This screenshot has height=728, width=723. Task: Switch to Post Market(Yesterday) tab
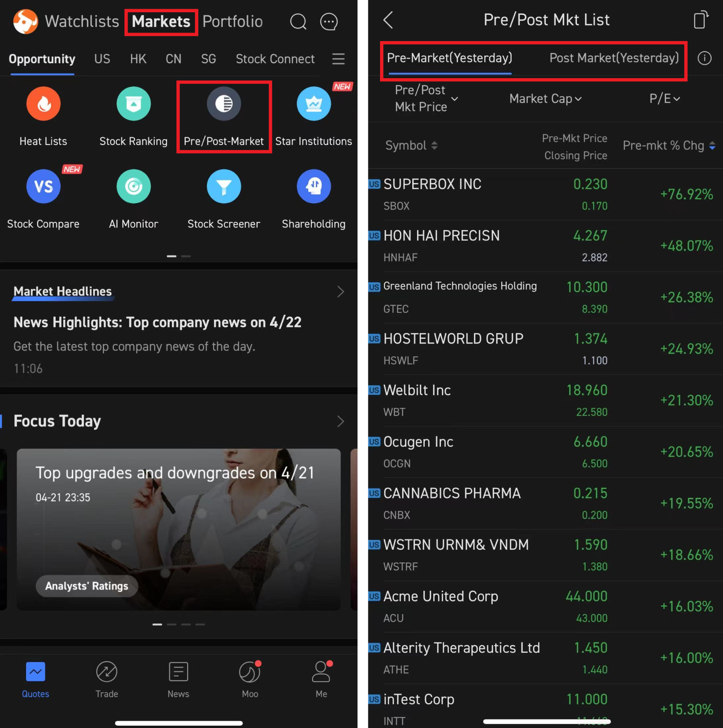click(x=614, y=58)
